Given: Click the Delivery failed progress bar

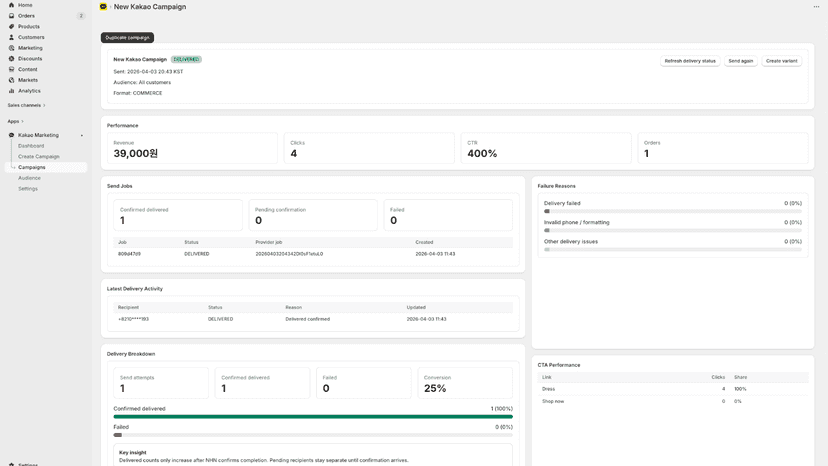Looking at the screenshot, I should click(673, 211).
